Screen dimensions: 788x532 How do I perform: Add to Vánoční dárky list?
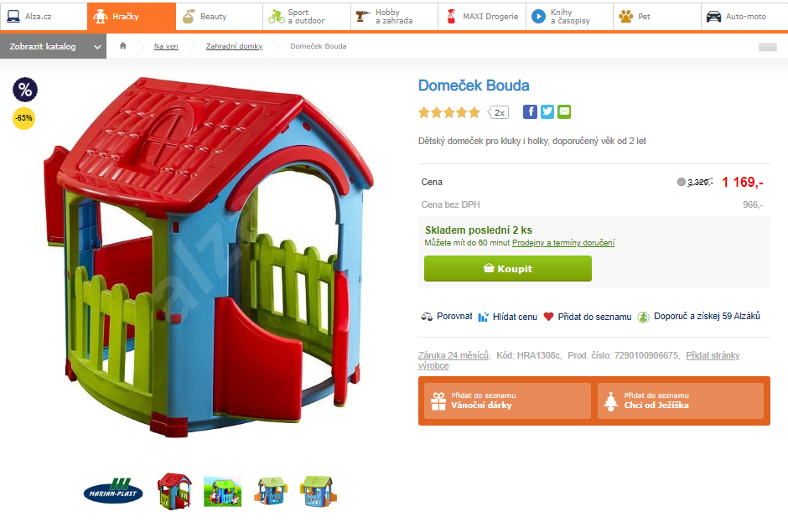pos(507,400)
